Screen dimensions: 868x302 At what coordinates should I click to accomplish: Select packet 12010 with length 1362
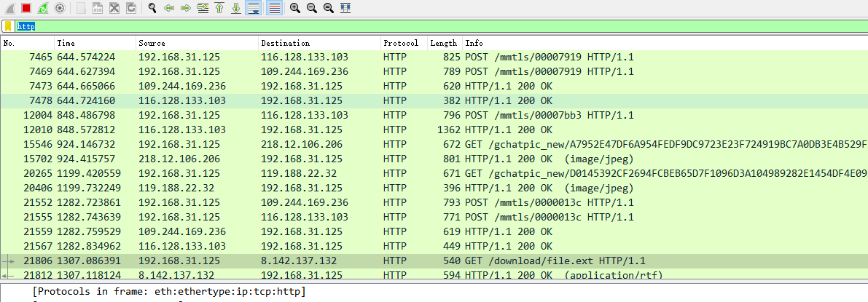(x=434, y=130)
